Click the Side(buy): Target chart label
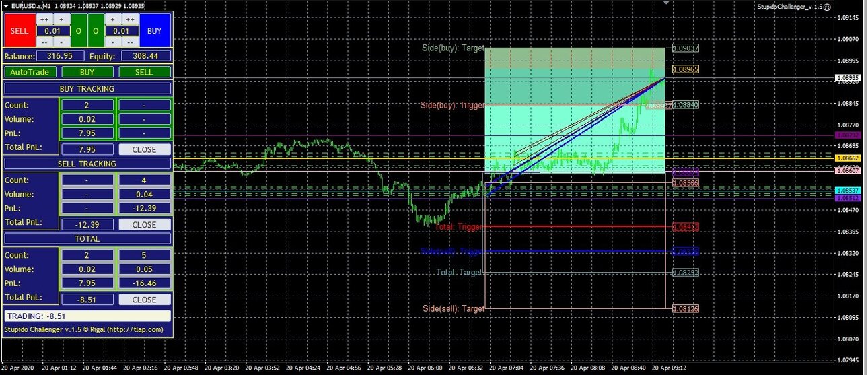 [x=453, y=48]
